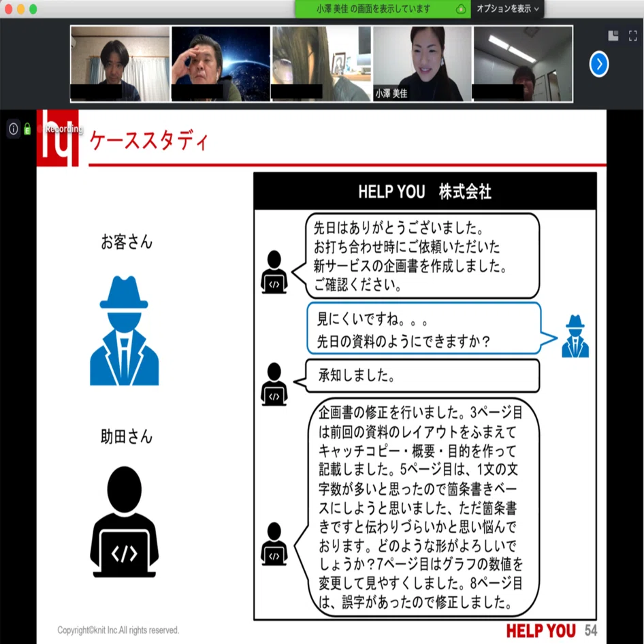Click the large blue customer figure icon
Viewport: 644px width, 644px height.
tap(124, 331)
